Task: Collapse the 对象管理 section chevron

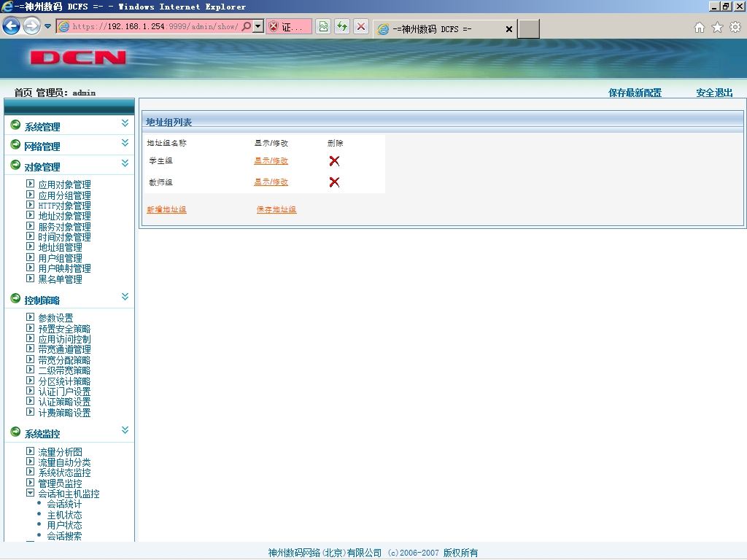Action: point(125,163)
